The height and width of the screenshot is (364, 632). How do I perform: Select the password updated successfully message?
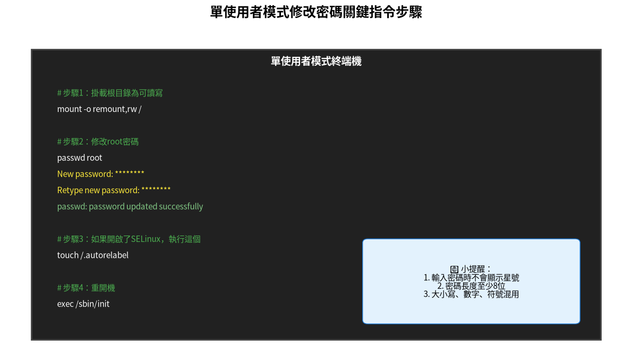(130, 206)
